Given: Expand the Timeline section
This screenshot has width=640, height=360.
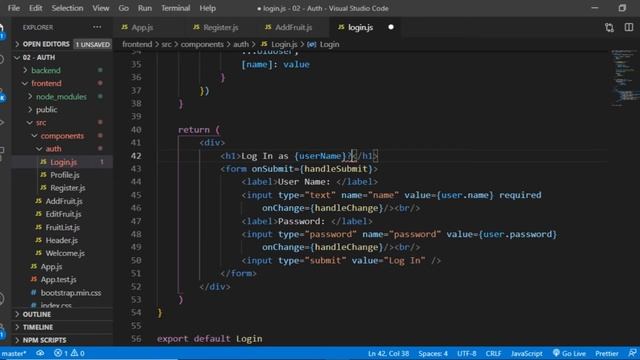Looking at the screenshot, I should coord(38,327).
